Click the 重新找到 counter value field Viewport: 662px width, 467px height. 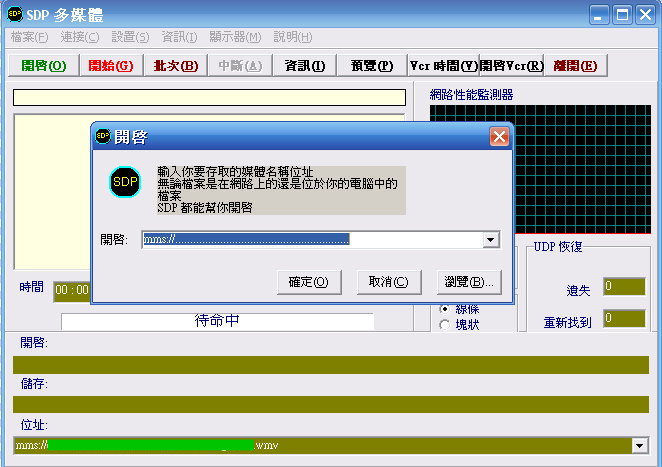[x=624, y=318]
